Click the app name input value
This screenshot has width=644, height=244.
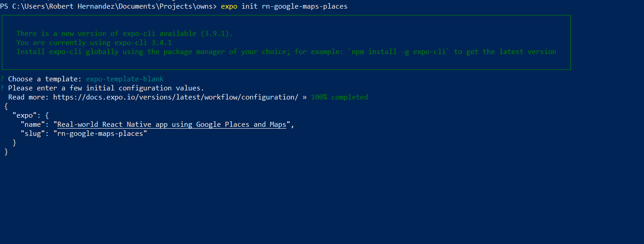(172, 124)
